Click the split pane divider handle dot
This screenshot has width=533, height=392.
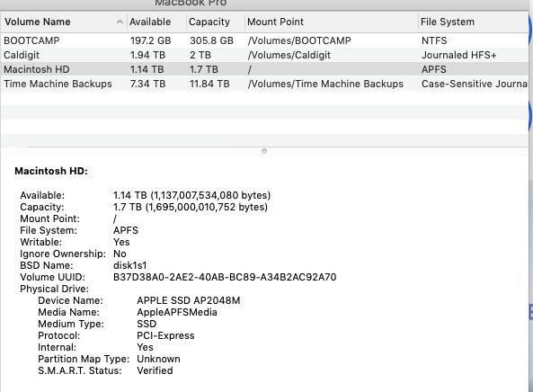pos(264,151)
